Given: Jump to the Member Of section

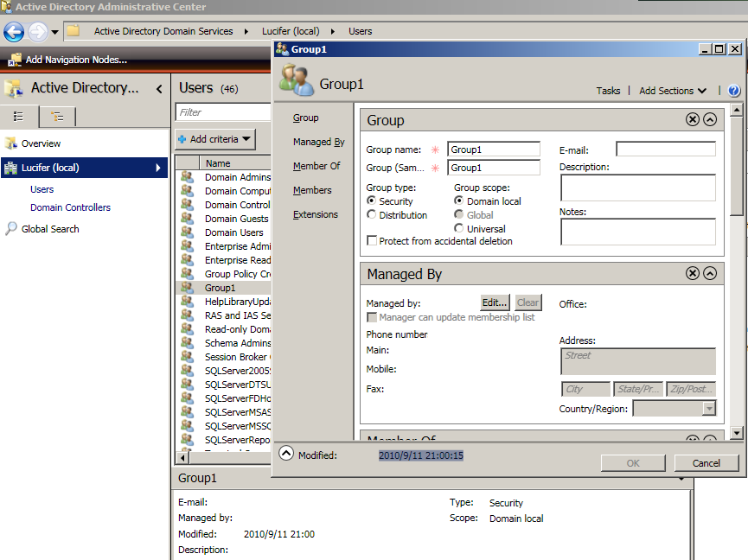Looking at the screenshot, I should (316, 166).
